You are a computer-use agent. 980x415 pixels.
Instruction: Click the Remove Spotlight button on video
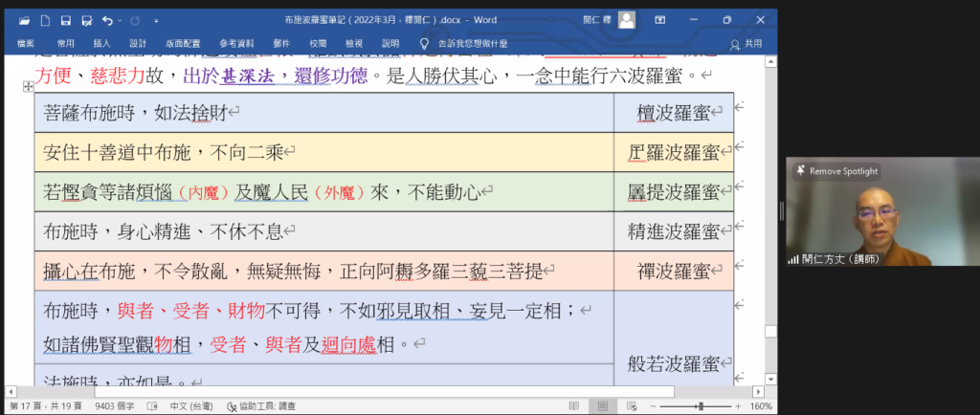[x=836, y=171]
